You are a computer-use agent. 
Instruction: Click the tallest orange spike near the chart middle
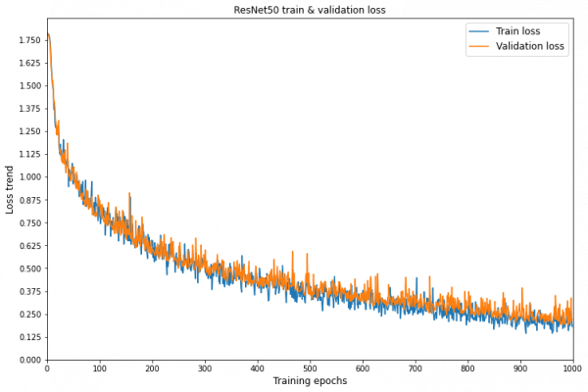pos(292,253)
